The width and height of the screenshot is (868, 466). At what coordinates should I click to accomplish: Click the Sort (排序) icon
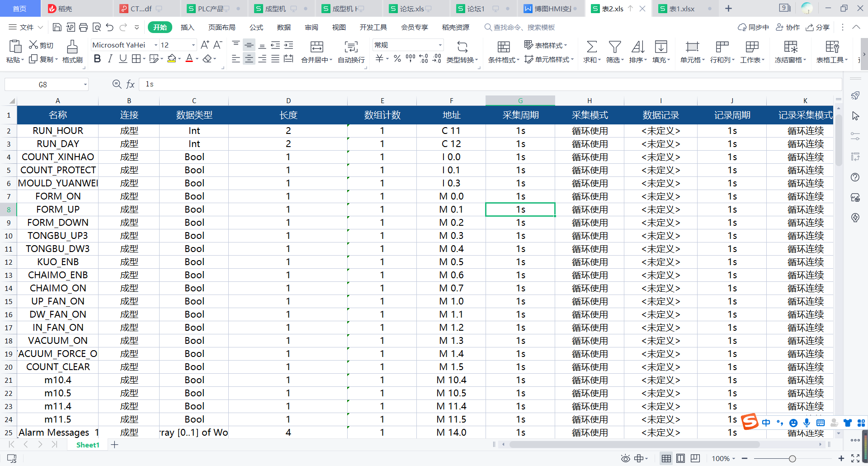coord(638,47)
